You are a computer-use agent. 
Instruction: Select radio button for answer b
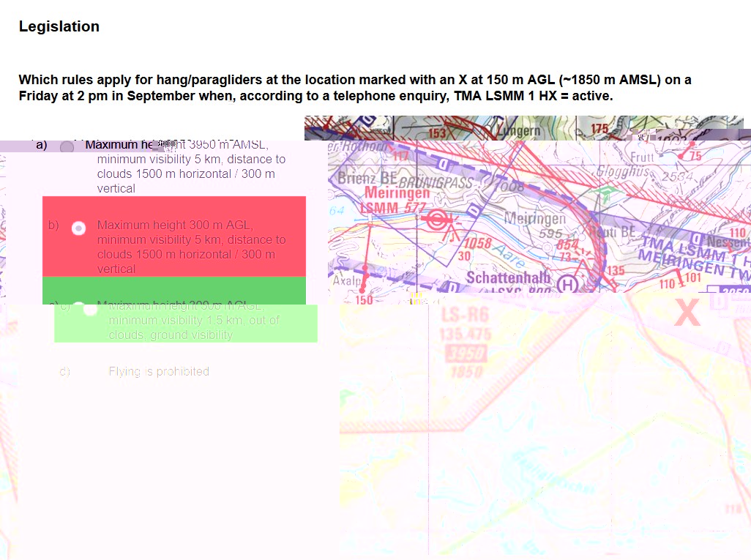tap(78, 228)
